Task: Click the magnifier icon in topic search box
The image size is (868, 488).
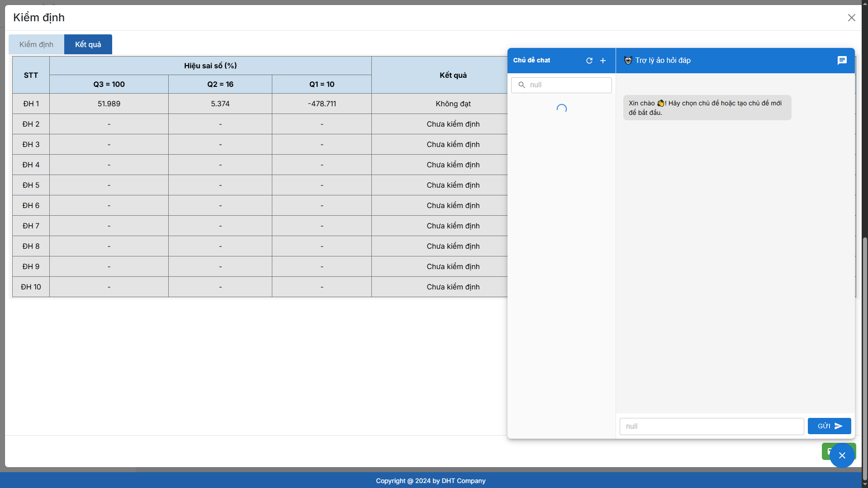Action: click(522, 85)
